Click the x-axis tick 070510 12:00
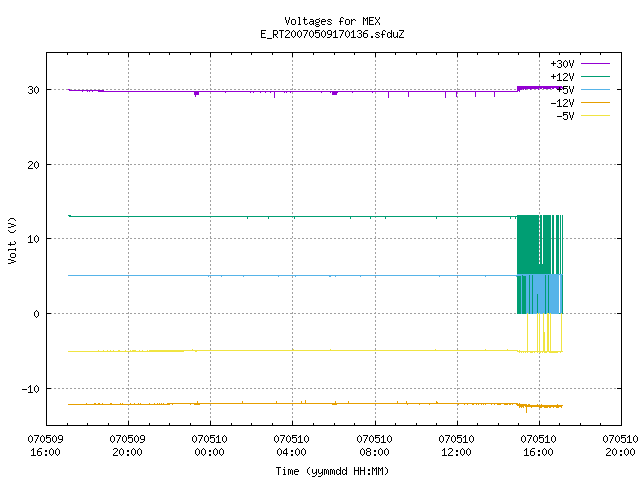This screenshot has width=640, height=480. pyautogui.click(x=456, y=446)
